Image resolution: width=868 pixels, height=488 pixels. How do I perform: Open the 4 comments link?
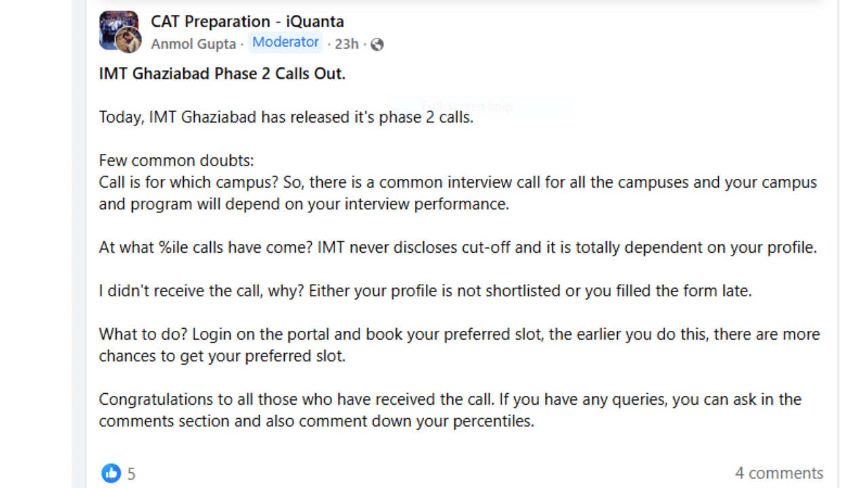click(x=779, y=473)
